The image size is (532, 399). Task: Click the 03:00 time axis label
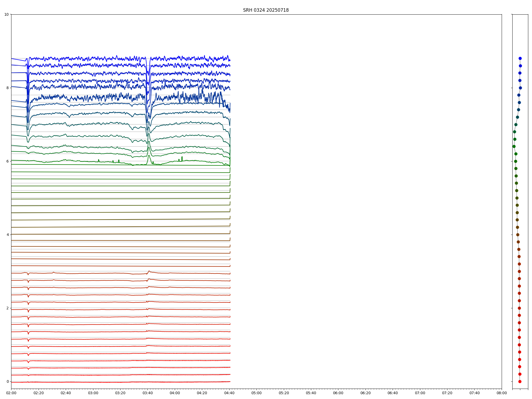click(93, 393)
